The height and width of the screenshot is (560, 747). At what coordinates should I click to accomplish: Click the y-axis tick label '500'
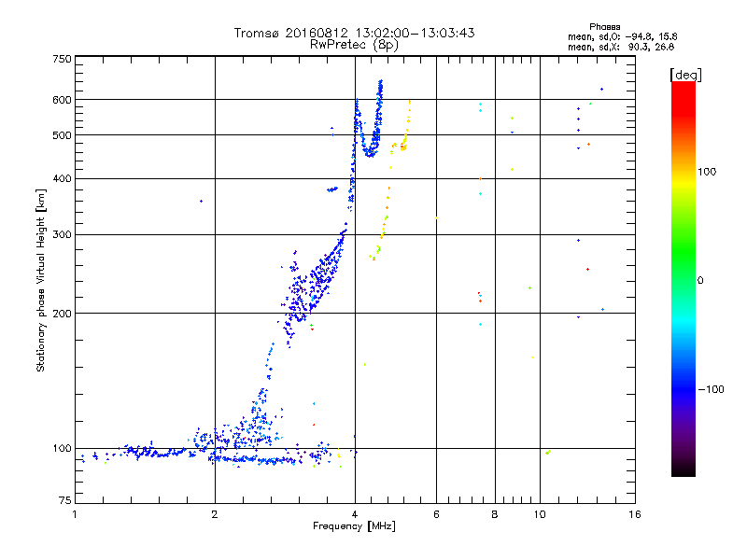tap(62, 135)
